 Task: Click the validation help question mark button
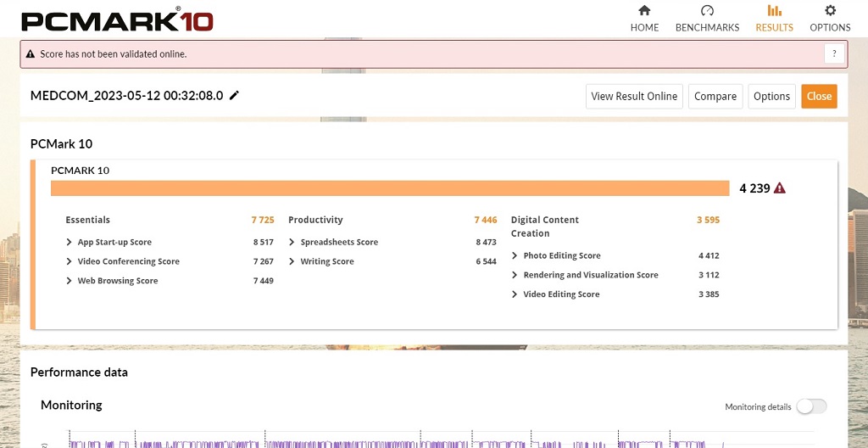834,53
